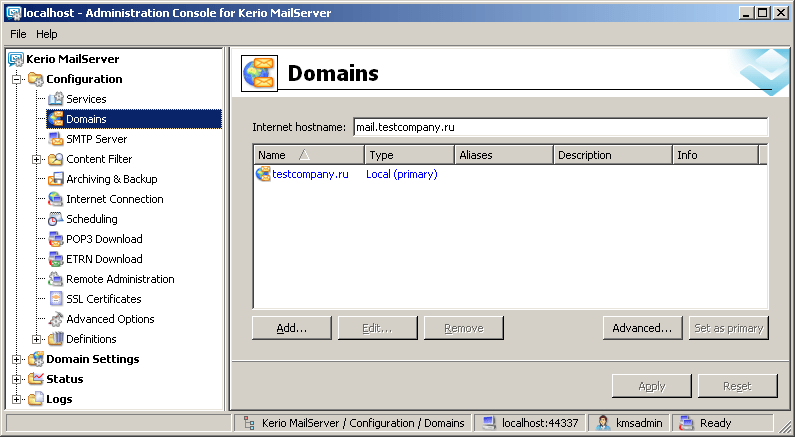Click the status bar tree path icon
Image resolution: width=795 pixels, height=437 pixels.
click(x=249, y=423)
